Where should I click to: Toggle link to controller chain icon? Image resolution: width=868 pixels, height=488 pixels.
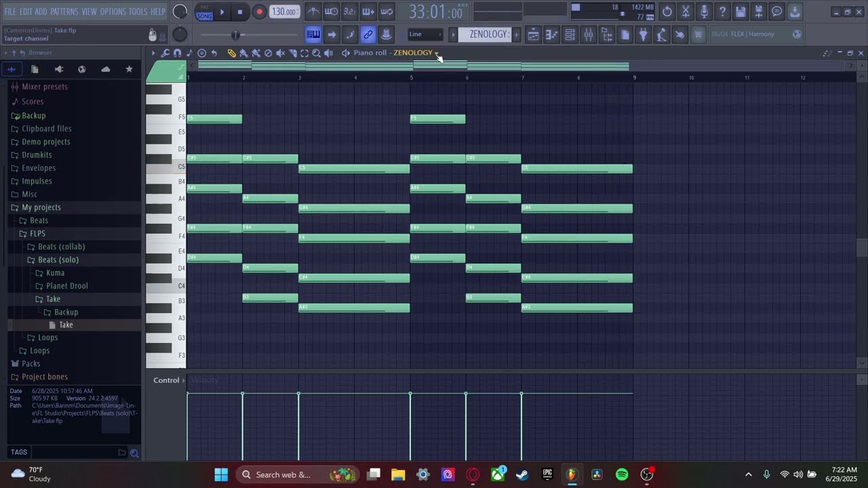point(368,35)
